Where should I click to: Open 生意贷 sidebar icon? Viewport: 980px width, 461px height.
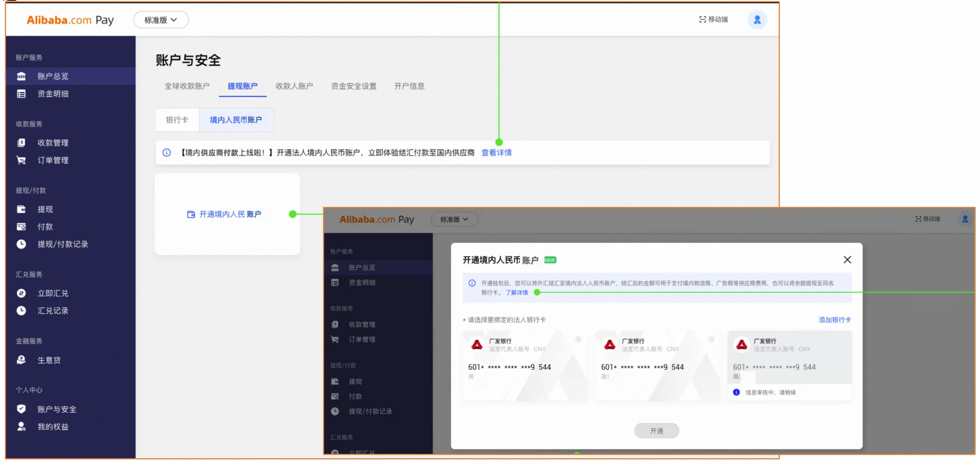[x=21, y=360]
